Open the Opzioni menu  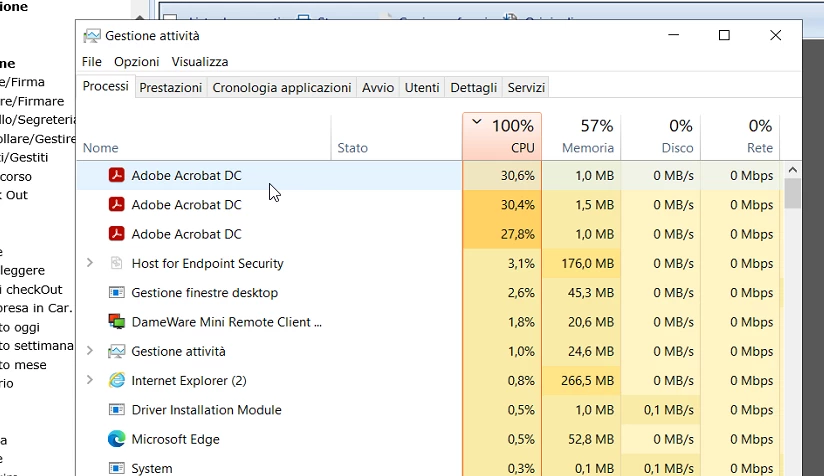click(137, 61)
